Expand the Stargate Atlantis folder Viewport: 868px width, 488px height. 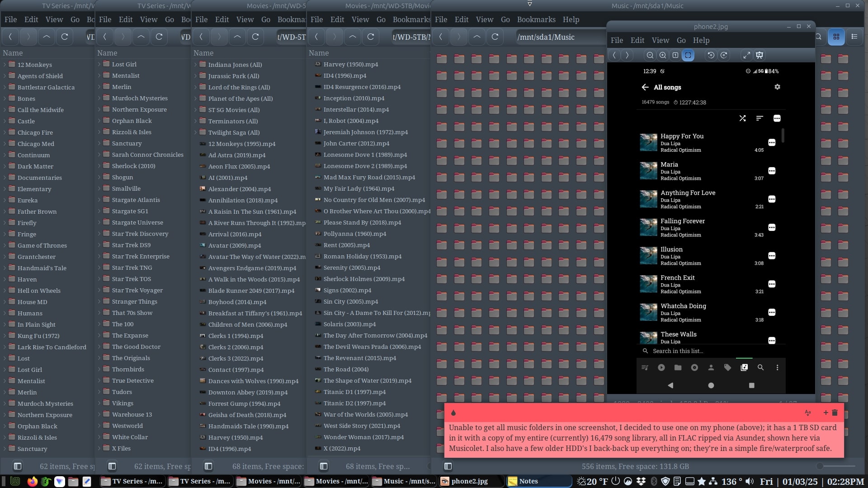[x=99, y=200]
